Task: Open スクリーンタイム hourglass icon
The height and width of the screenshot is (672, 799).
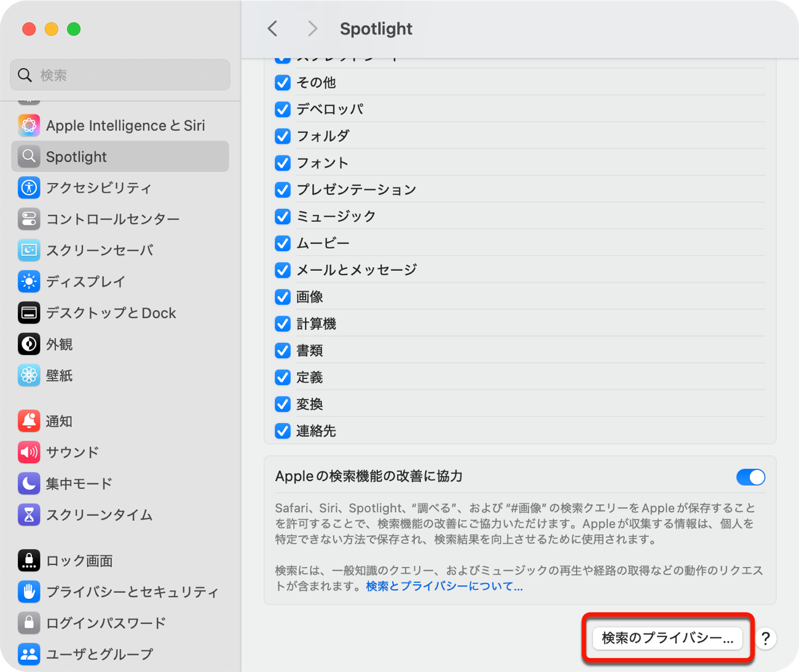Action: coord(29,515)
